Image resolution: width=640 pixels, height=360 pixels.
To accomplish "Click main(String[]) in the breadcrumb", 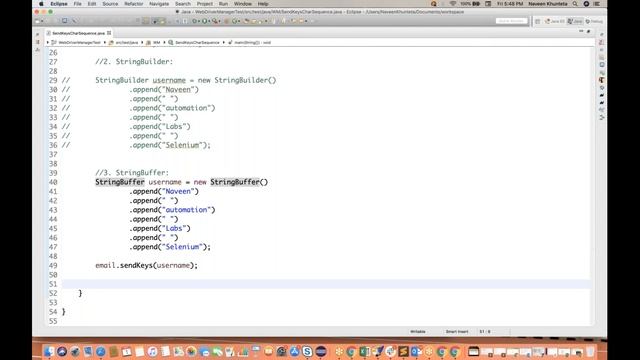I will 252,42.
